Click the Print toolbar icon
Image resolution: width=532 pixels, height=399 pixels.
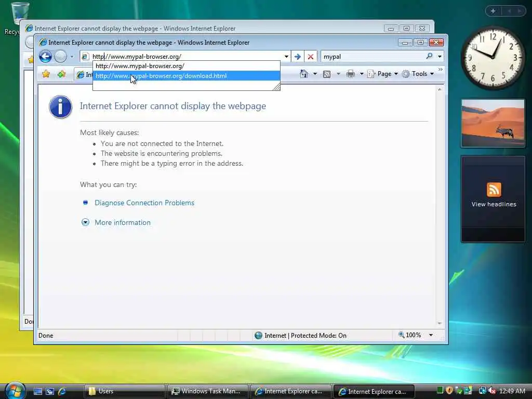351,74
